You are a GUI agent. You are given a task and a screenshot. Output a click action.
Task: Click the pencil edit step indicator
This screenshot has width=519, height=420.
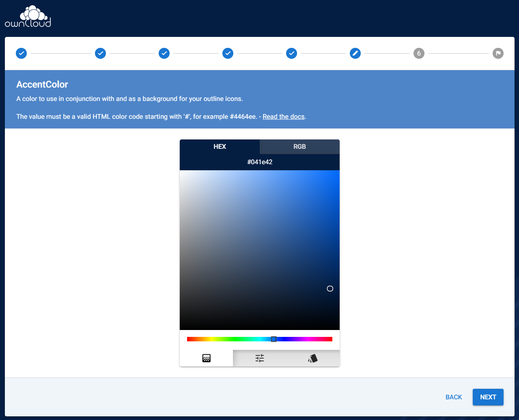[355, 53]
